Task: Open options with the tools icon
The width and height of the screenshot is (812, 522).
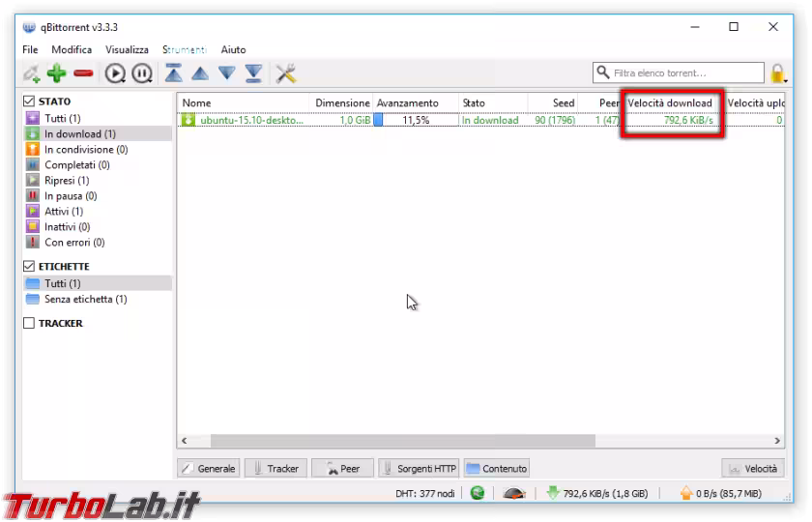Action: pos(286,73)
